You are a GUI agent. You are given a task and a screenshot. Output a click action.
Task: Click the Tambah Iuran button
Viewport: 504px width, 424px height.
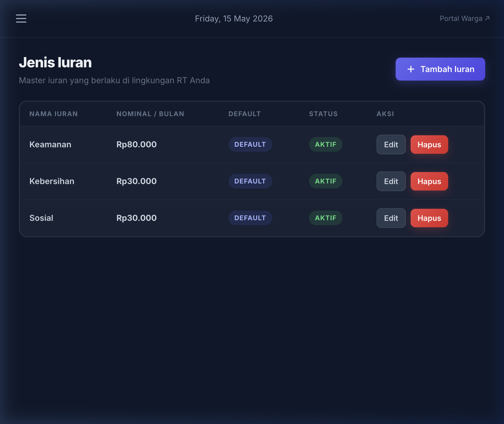[440, 69]
